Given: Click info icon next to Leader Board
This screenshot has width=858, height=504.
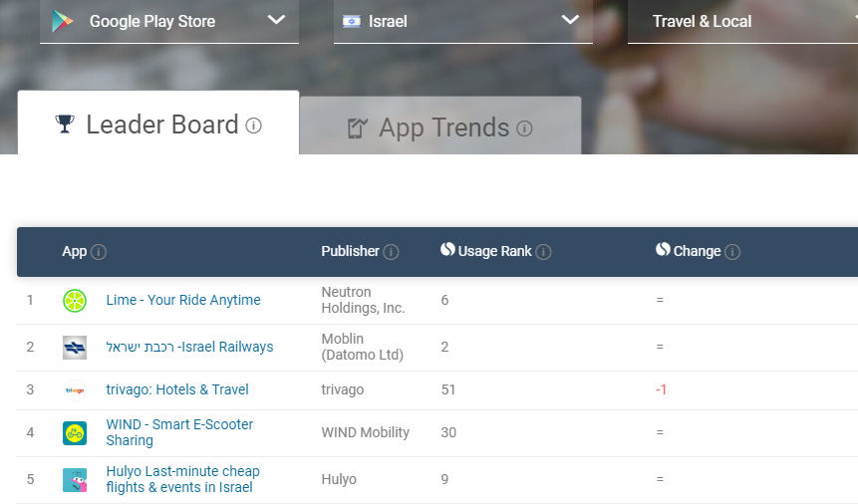Looking at the screenshot, I should pyautogui.click(x=254, y=126).
